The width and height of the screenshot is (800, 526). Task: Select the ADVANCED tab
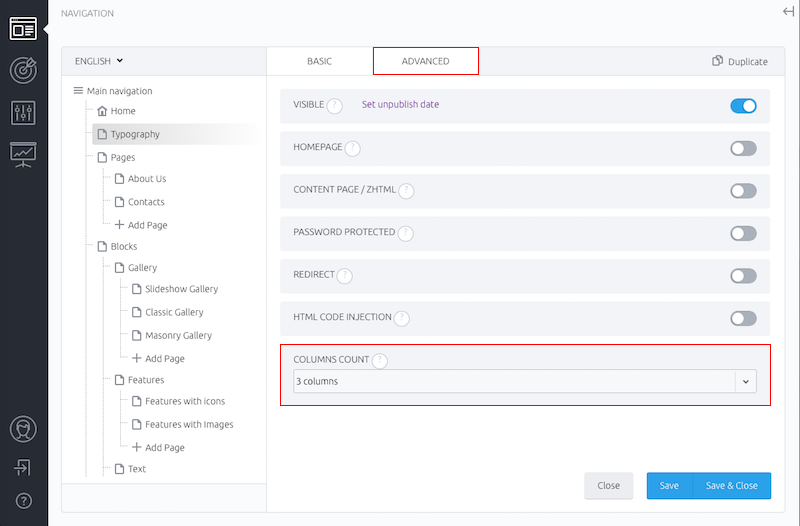point(426,61)
